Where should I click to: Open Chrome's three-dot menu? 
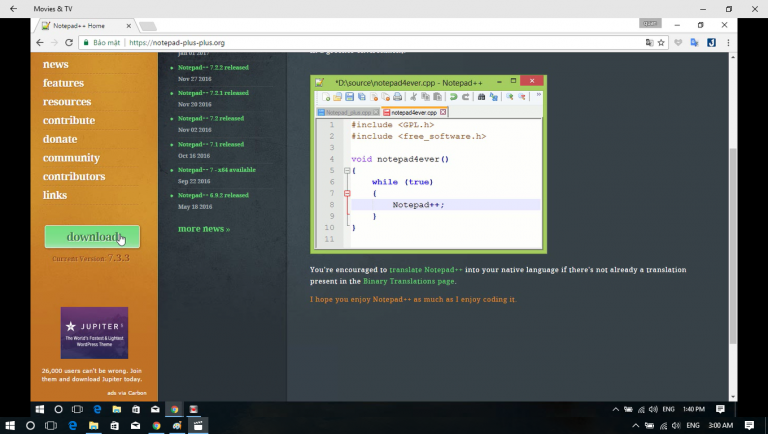click(728, 43)
